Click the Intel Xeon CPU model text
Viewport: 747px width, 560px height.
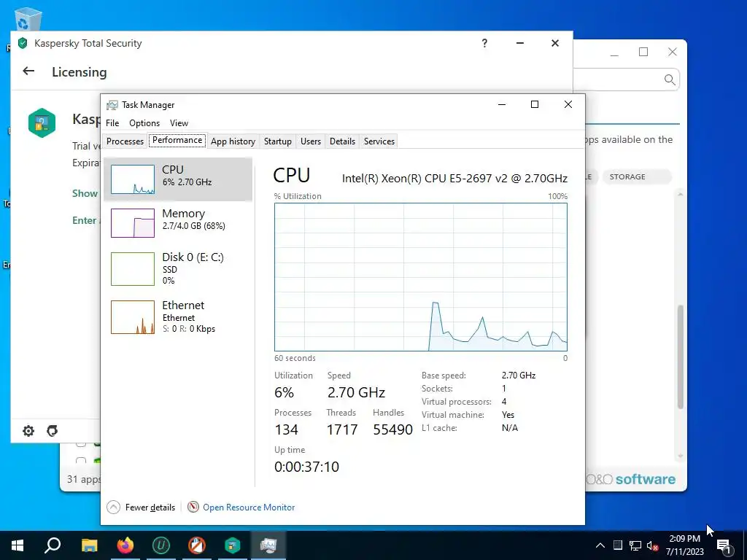454,179
